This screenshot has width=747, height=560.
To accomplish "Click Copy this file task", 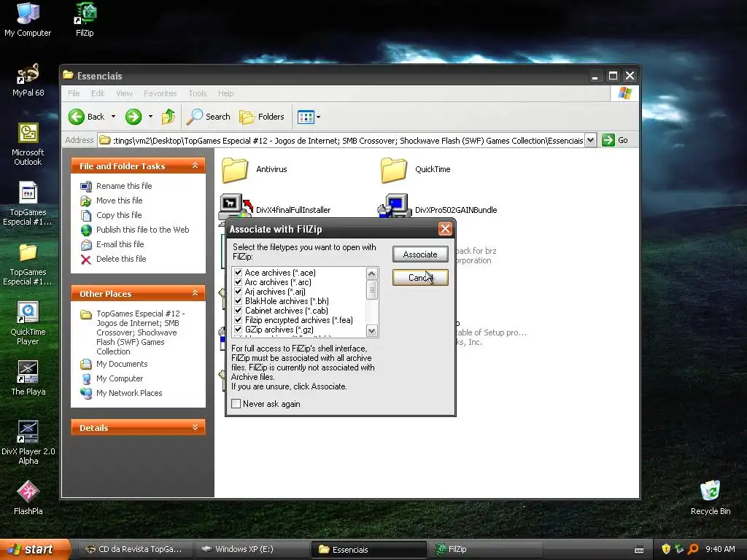I will click(119, 215).
